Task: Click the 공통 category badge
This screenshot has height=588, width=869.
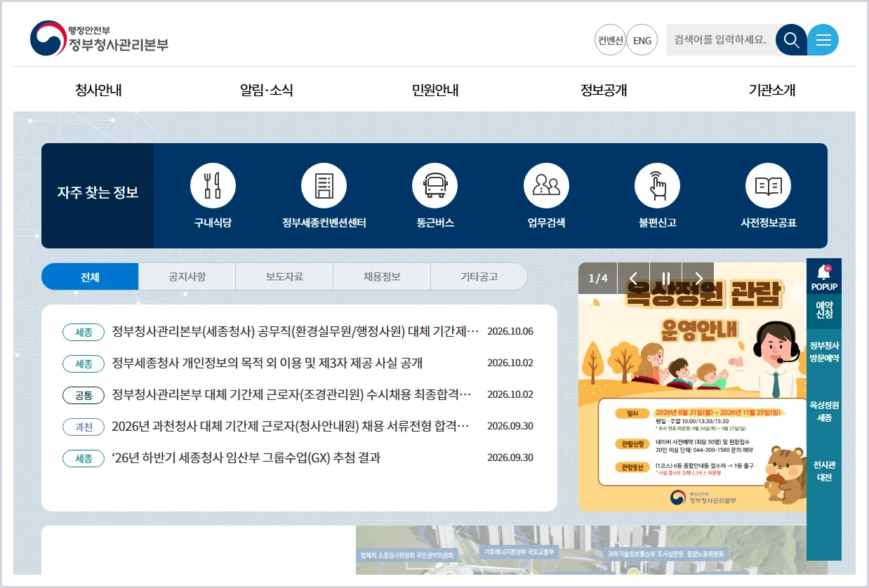Action: click(84, 395)
